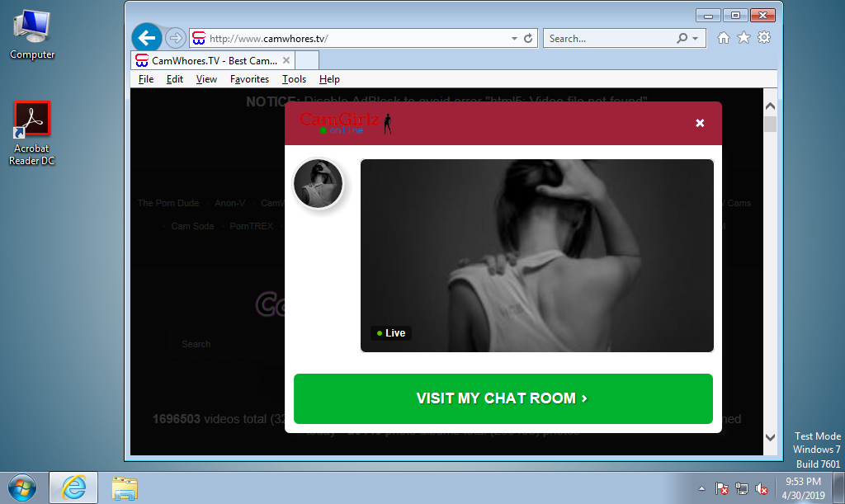This screenshot has width=845, height=504.
Task: Open the Tools menu
Action: tap(294, 79)
